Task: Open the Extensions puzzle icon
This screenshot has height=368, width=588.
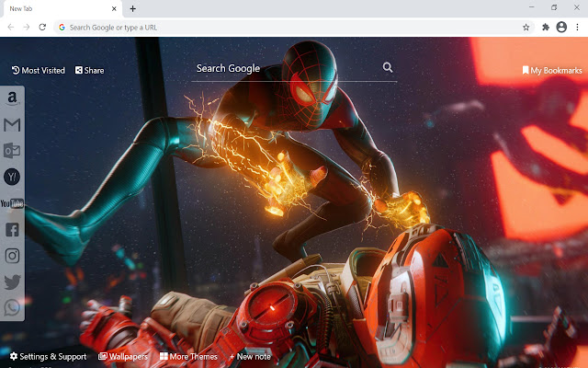Action: (546, 27)
